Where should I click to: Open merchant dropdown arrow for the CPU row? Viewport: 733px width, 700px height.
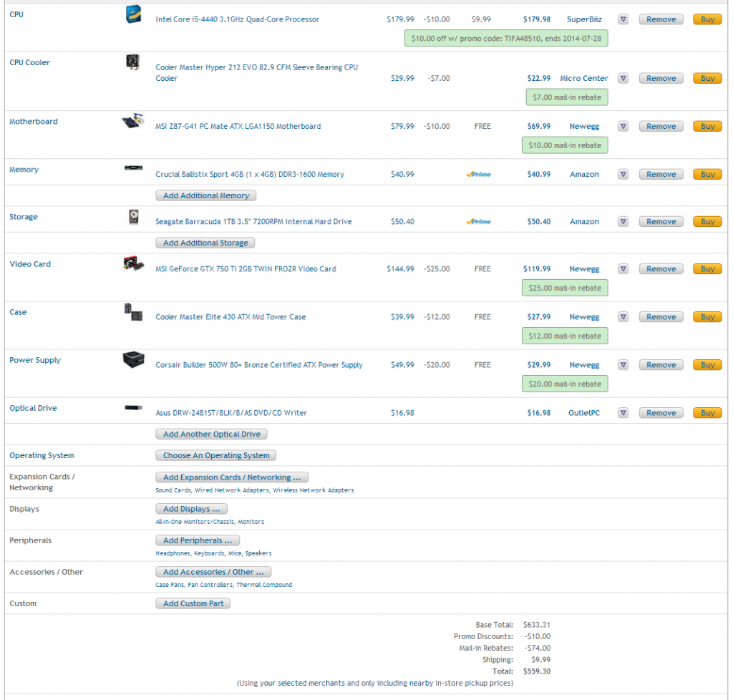click(623, 19)
